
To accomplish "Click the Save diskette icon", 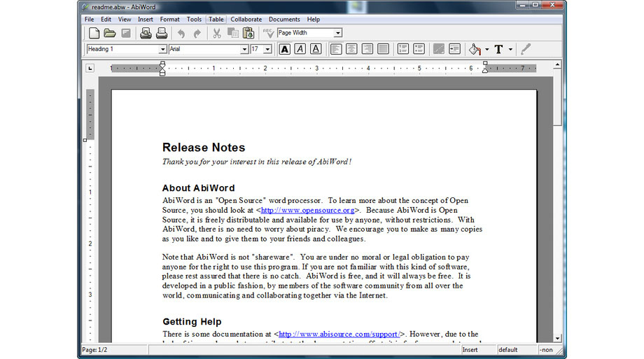I will tap(126, 33).
